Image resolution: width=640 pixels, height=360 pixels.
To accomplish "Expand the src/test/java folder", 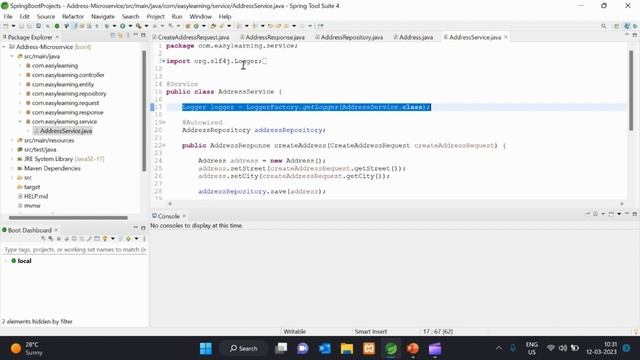I will pos(12,150).
